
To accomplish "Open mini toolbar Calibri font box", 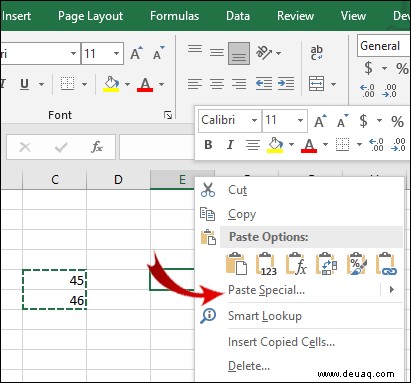I will (x=229, y=120).
